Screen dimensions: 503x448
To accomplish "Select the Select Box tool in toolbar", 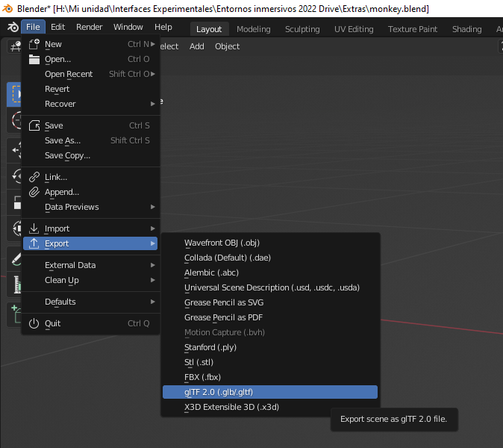I will [x=14, y=94].
